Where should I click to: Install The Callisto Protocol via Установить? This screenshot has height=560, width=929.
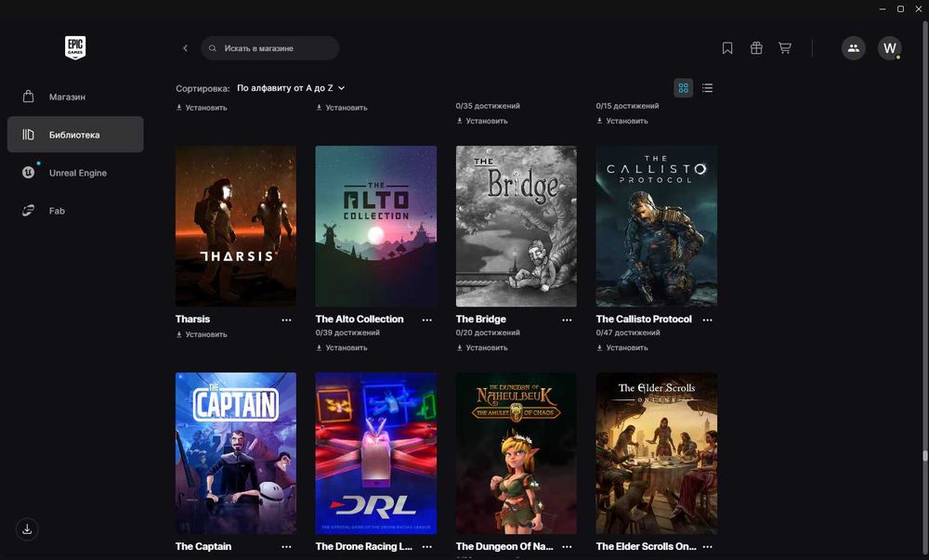click(x=622, y=348)
